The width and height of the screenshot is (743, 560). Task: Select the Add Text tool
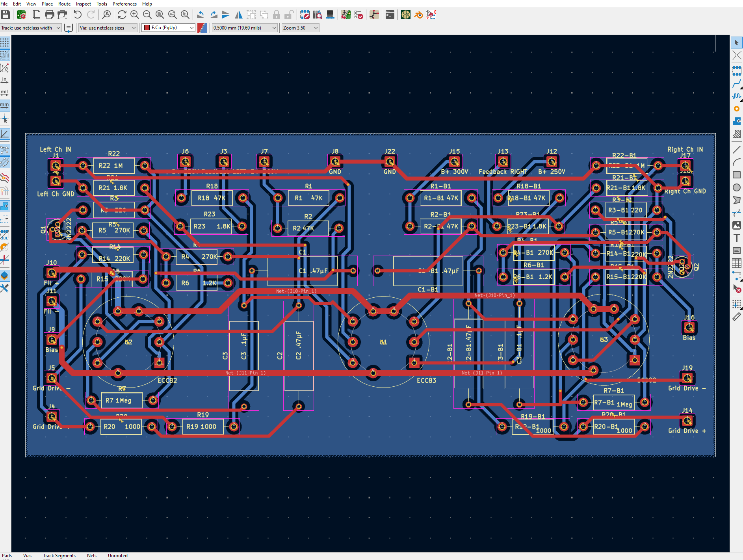pos(737,238)
